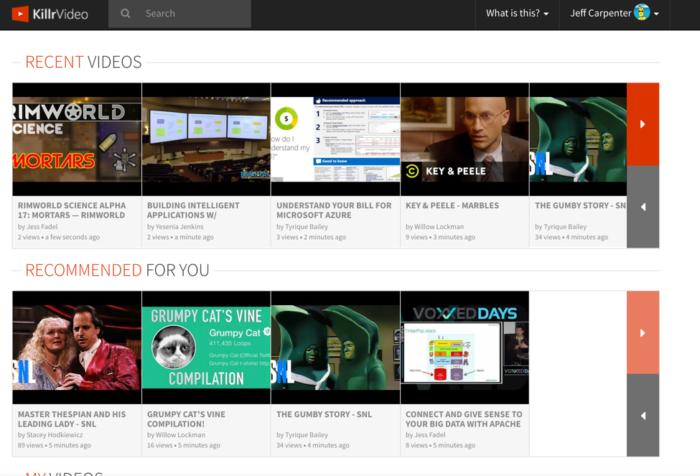Open the Master Thespian SNL thumbnail
The width and height of the screenshot is (700, 476).
(77, 347)
